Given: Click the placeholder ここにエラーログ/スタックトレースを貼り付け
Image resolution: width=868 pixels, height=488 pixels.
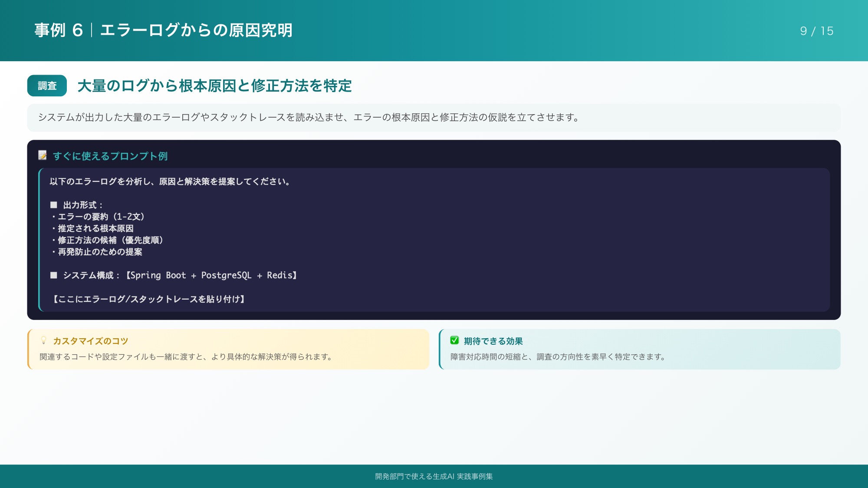Looking at the screenshot, I should 148,299.
